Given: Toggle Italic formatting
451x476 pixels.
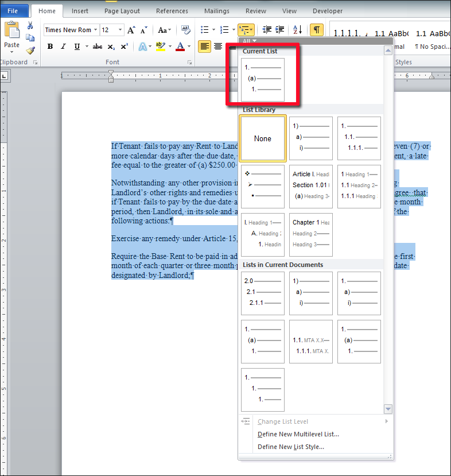Looking at the screenshot, I should pyautogui.click(x=63, y=47).
